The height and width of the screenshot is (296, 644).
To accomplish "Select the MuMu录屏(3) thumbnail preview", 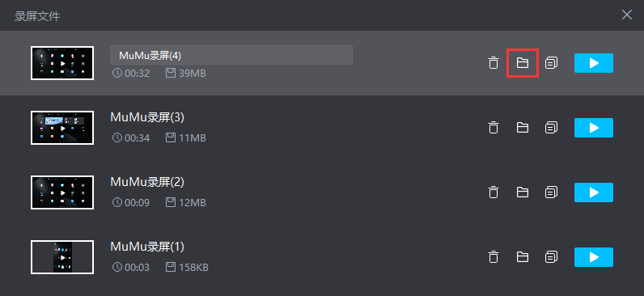I will (62, 128).
